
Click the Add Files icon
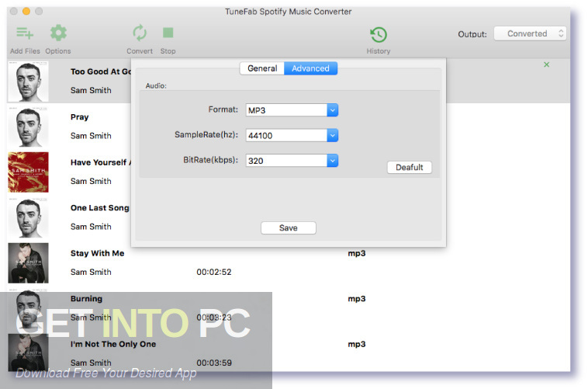pyautogui.click(x=25, y=33)
